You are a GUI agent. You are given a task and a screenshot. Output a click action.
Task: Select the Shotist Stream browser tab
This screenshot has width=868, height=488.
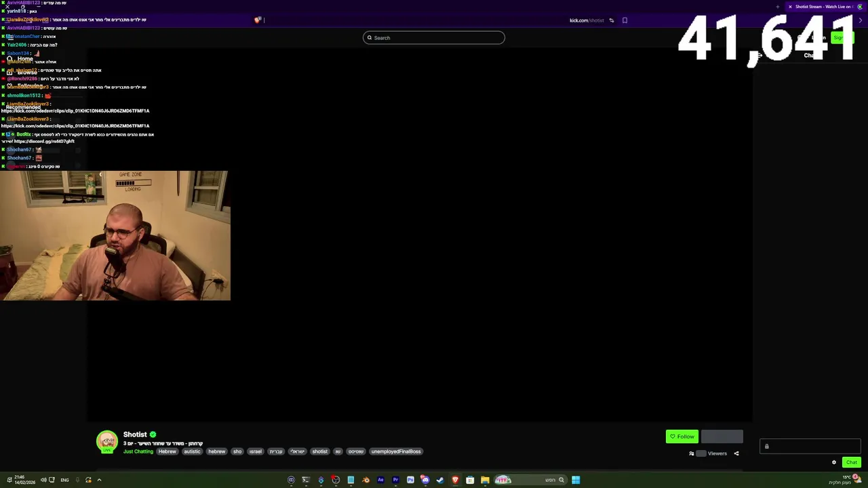click(x=824, y=7)
